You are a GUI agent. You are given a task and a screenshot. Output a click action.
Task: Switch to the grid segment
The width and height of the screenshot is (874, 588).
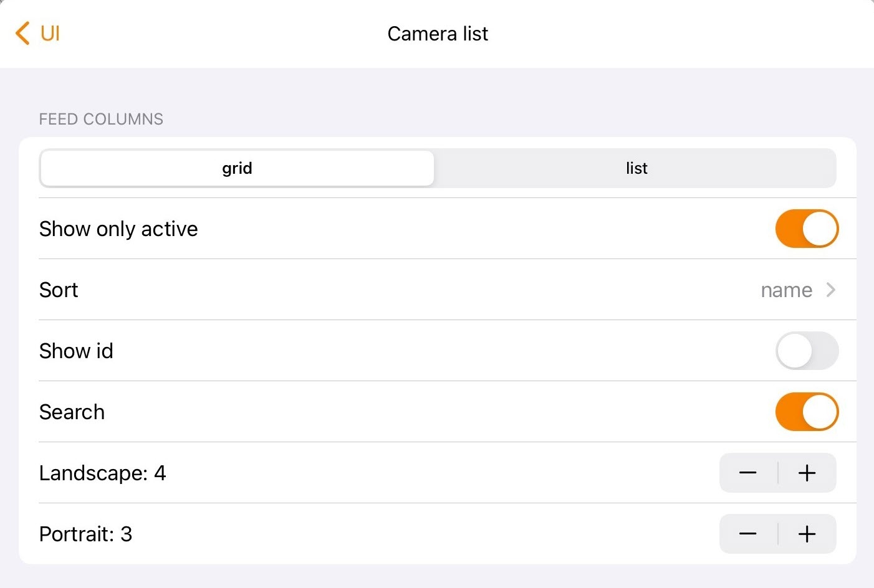(x=237, y=168)
